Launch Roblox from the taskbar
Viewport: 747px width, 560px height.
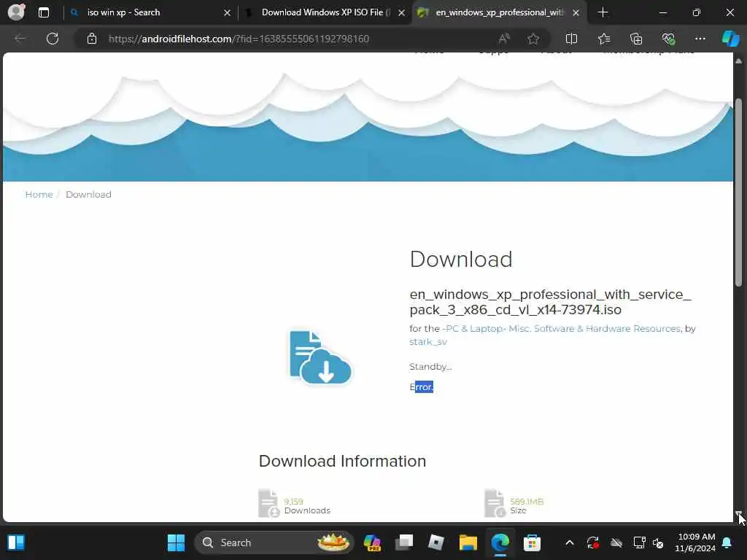436,542
